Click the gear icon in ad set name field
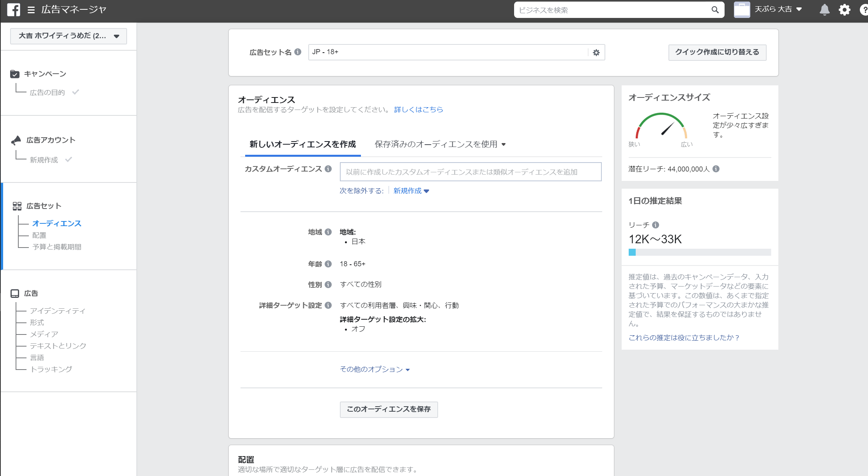The width and height of the screenshot is (868, 476). point(596,53)
